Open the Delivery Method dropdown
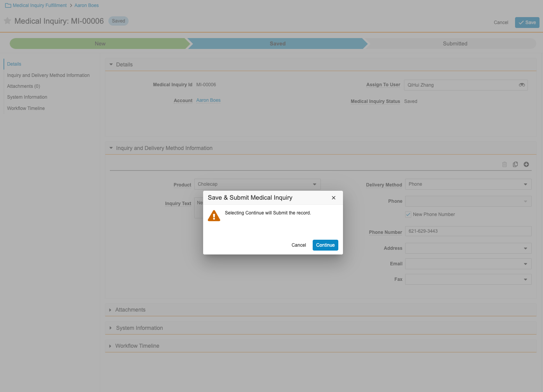Image resolution: width=543 pixels, height=392 pixels. 468,184
